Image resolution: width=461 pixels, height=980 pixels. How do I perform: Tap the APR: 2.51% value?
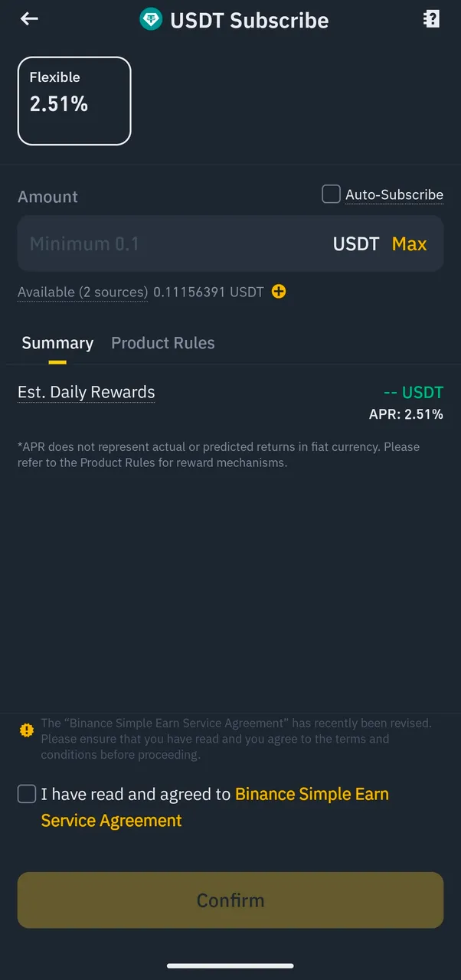coord(406,414)
